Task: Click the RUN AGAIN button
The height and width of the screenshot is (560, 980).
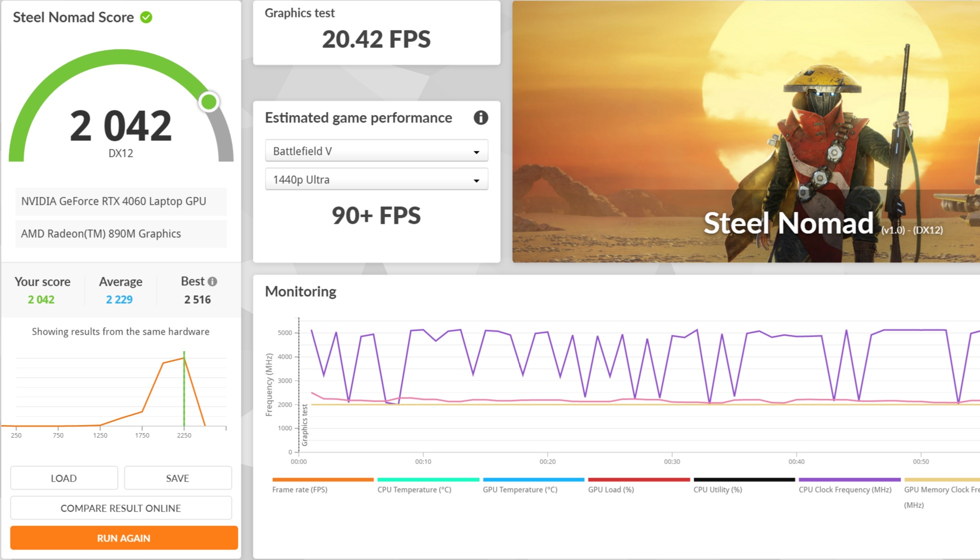Action: click(x=124, y=538)
